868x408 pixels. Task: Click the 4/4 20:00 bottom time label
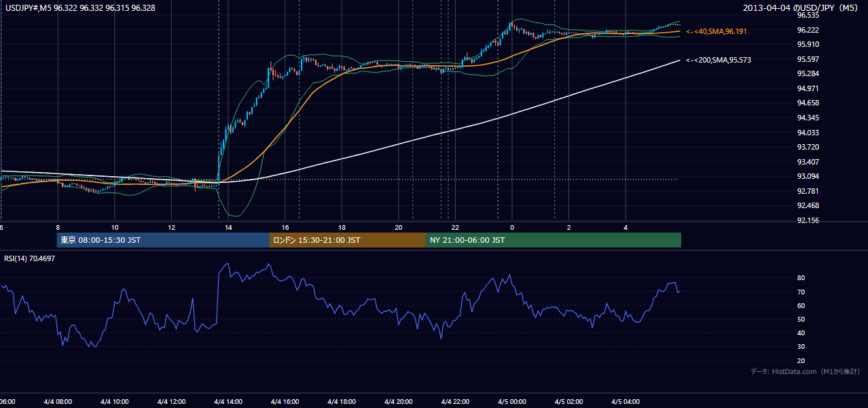399,401
